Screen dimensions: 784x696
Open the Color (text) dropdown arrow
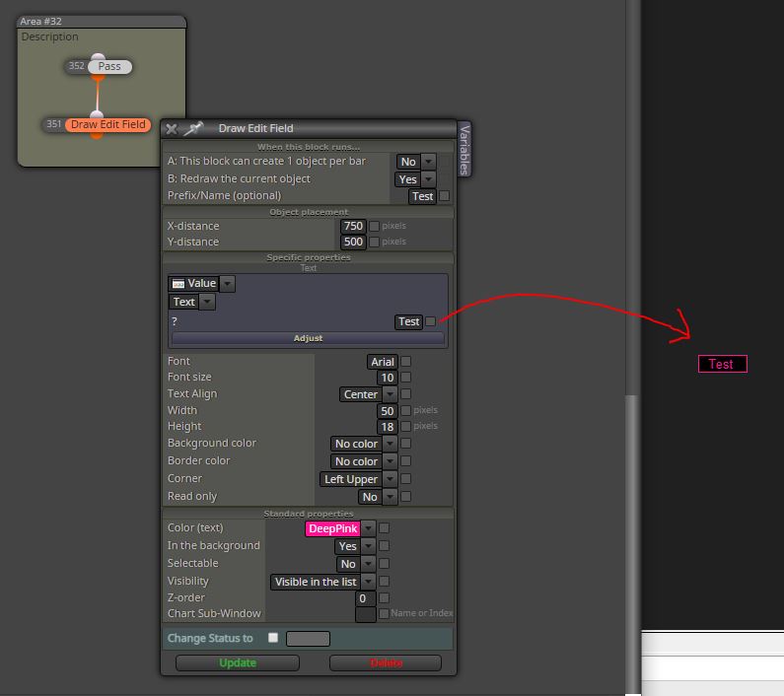[x=369, y=528]
